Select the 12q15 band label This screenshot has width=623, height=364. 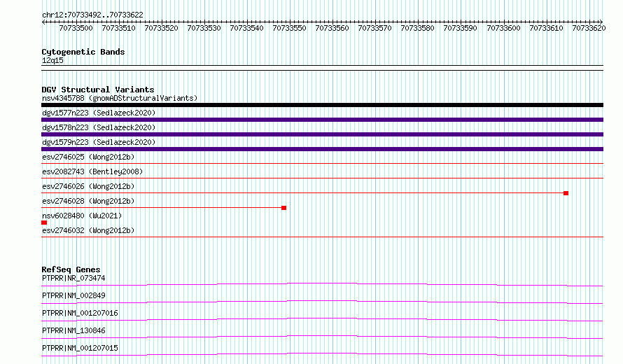point(52,60)
